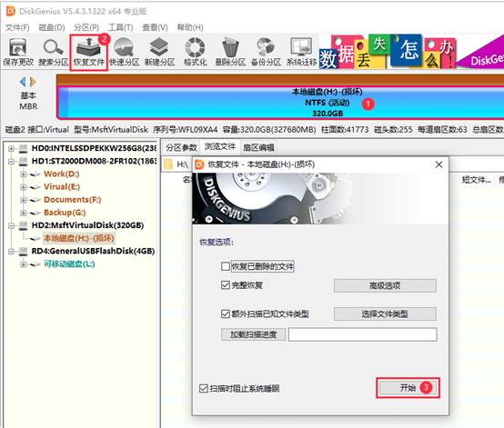Click the scan progress file path field
Screen dimensions: 504x428
[x=363, y=334]
